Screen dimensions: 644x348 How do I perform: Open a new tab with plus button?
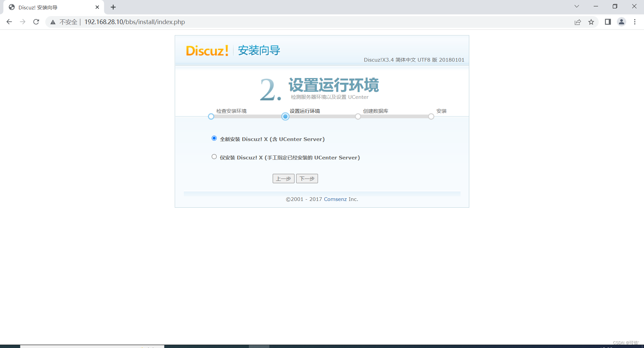click(113, 7)
